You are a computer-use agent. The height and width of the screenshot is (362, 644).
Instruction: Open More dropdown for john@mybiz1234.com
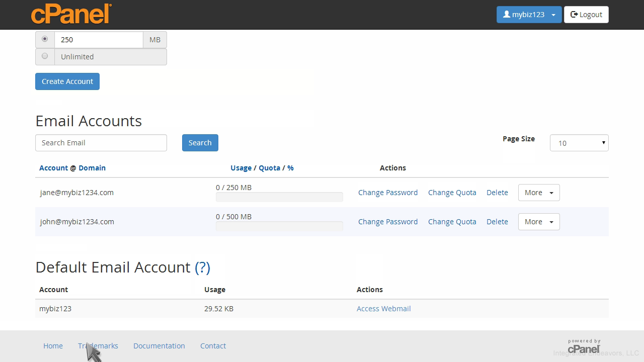point(538,222)
